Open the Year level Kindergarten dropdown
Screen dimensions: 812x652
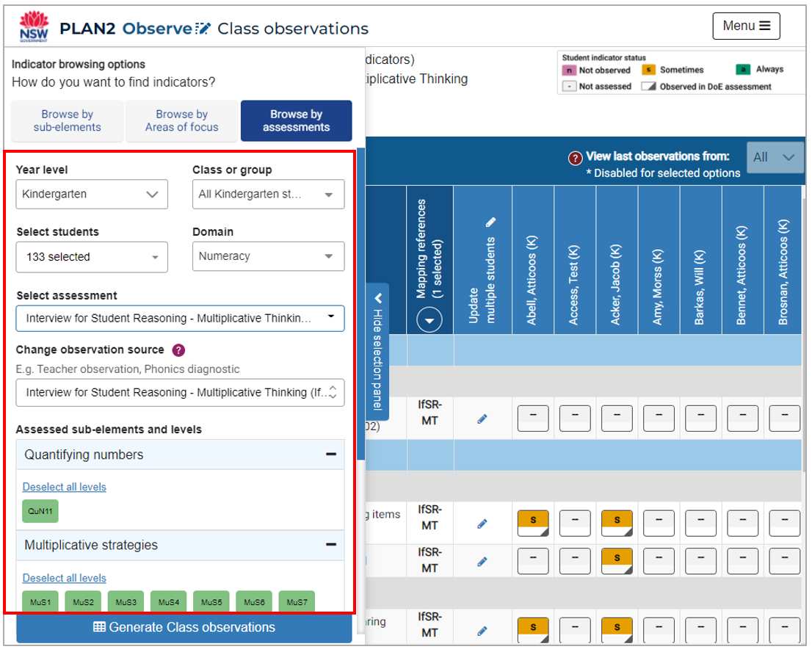tap(92, 194)
